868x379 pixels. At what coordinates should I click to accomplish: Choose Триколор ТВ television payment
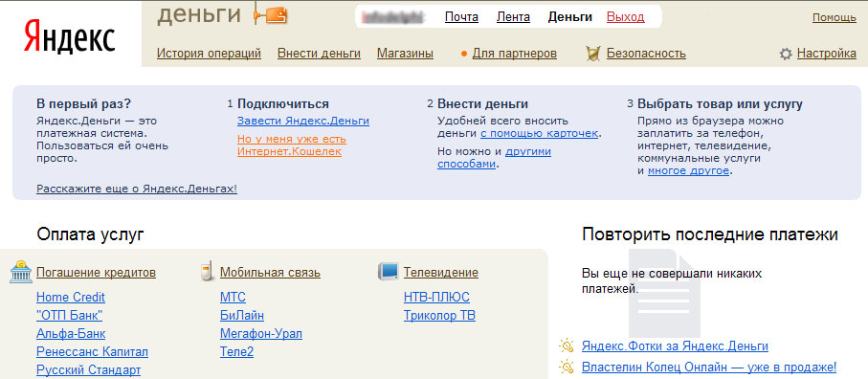[x=439, y=316]
